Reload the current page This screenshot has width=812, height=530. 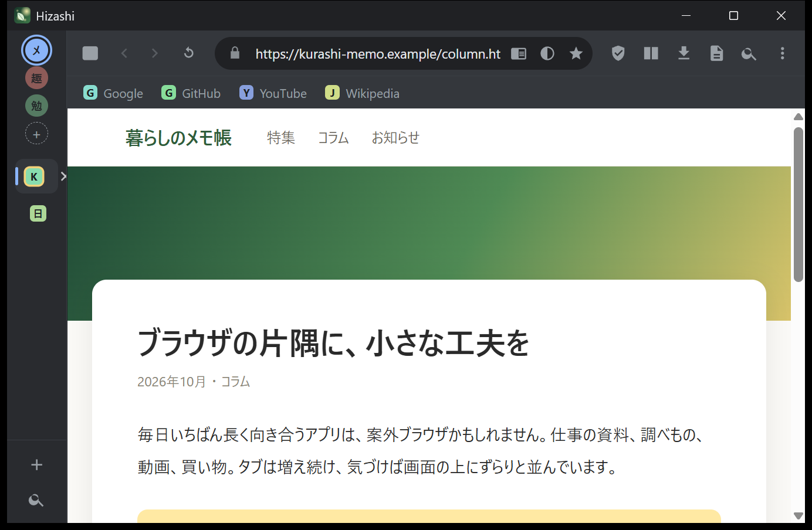[x=189, y=53]
